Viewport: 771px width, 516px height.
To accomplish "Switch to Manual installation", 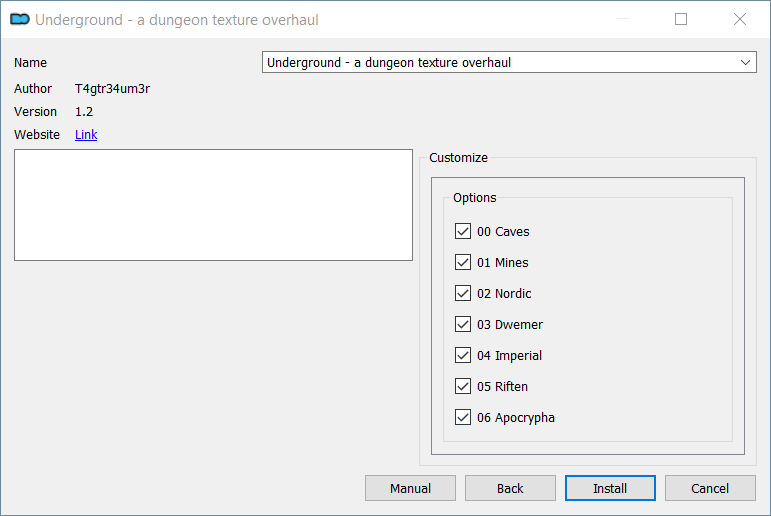I will coord(410,488).
